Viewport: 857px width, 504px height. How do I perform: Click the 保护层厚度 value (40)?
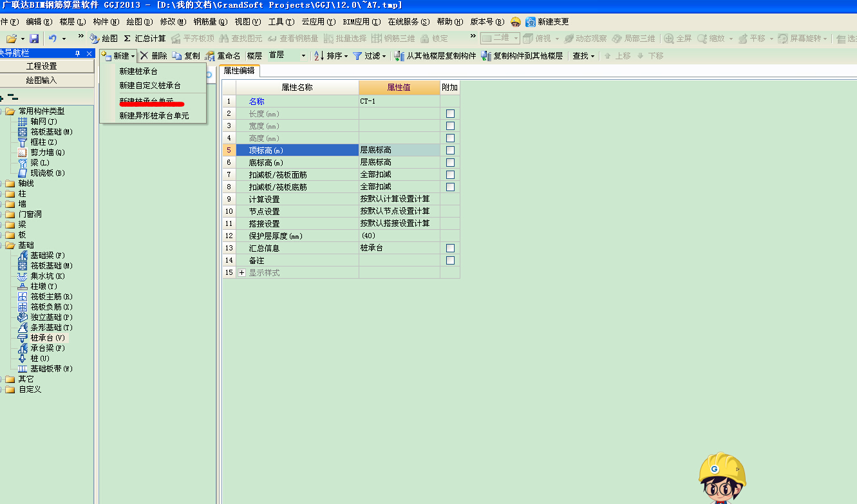pos(399,236)
